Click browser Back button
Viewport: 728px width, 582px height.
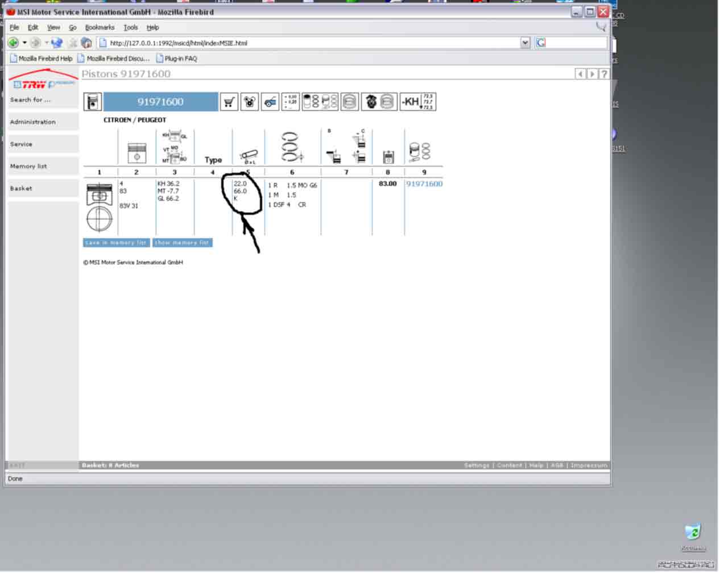13,43
